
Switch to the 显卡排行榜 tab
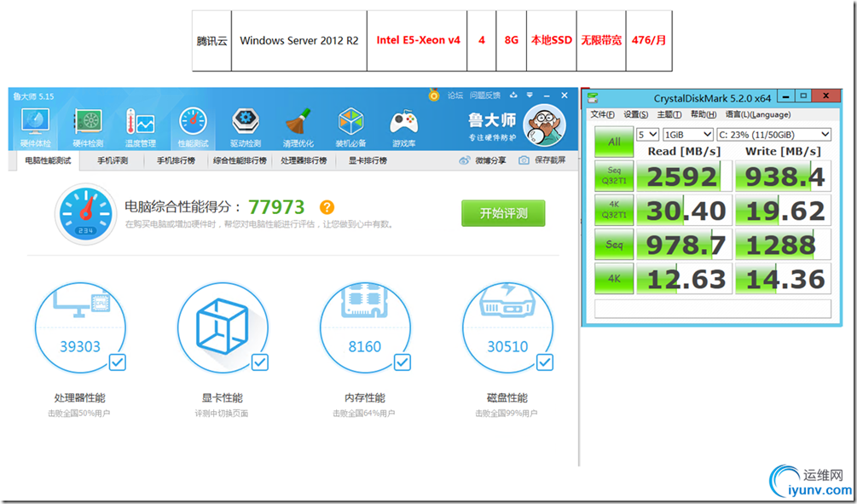(368, 161)
